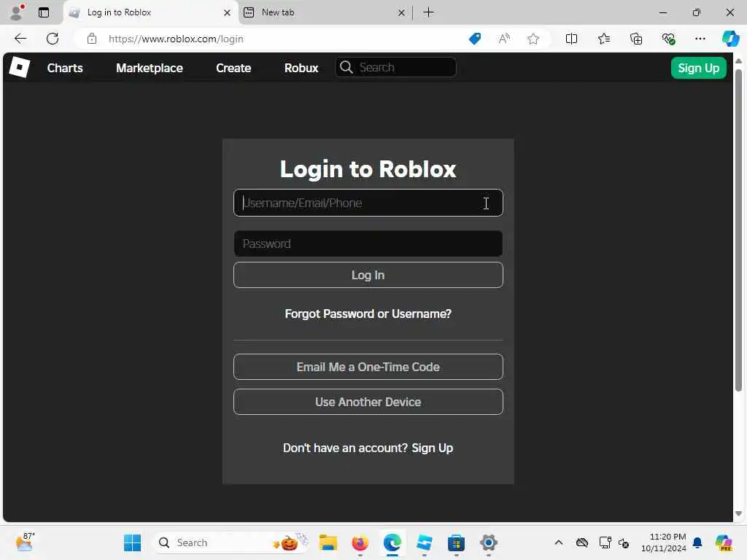Click the Sign Up link below form

(x=432, y=448)
